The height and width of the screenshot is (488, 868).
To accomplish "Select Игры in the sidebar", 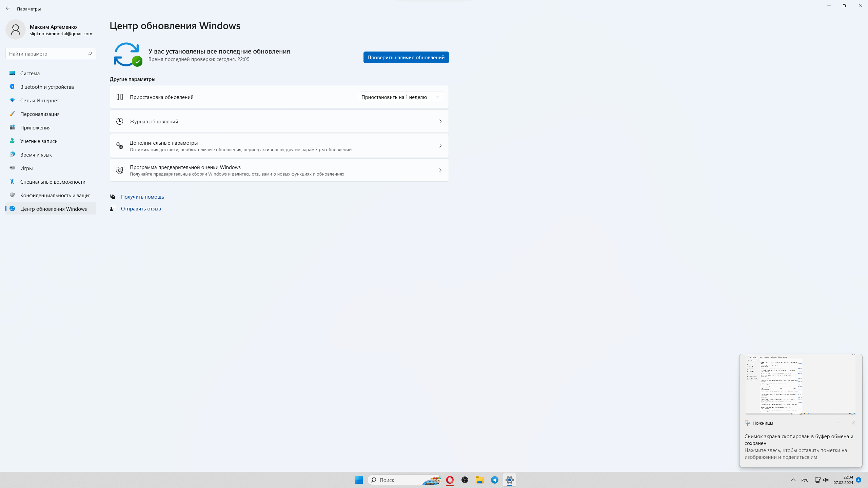I will click(x=51, y=168).
